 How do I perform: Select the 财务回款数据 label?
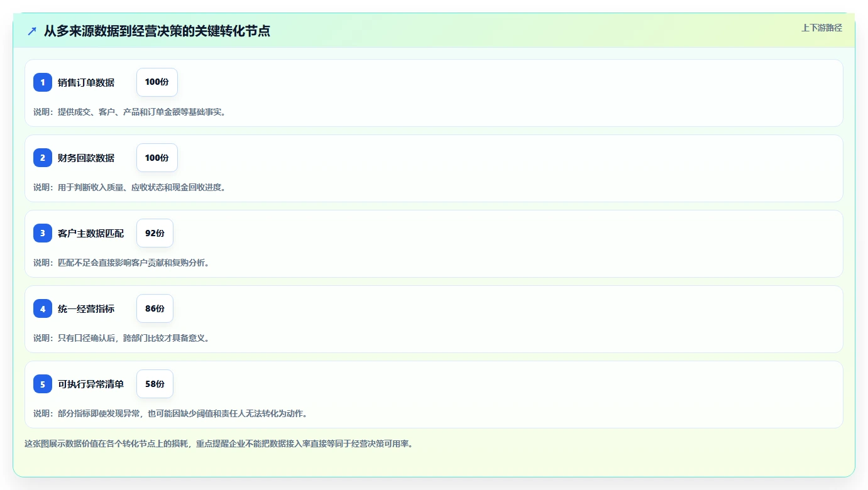click(86, 158)
